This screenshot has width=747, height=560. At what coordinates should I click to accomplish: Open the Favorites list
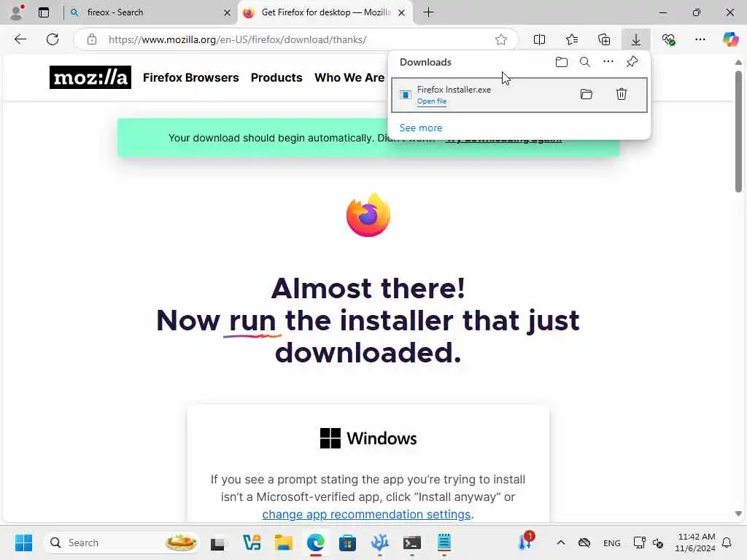click(572, 39)
